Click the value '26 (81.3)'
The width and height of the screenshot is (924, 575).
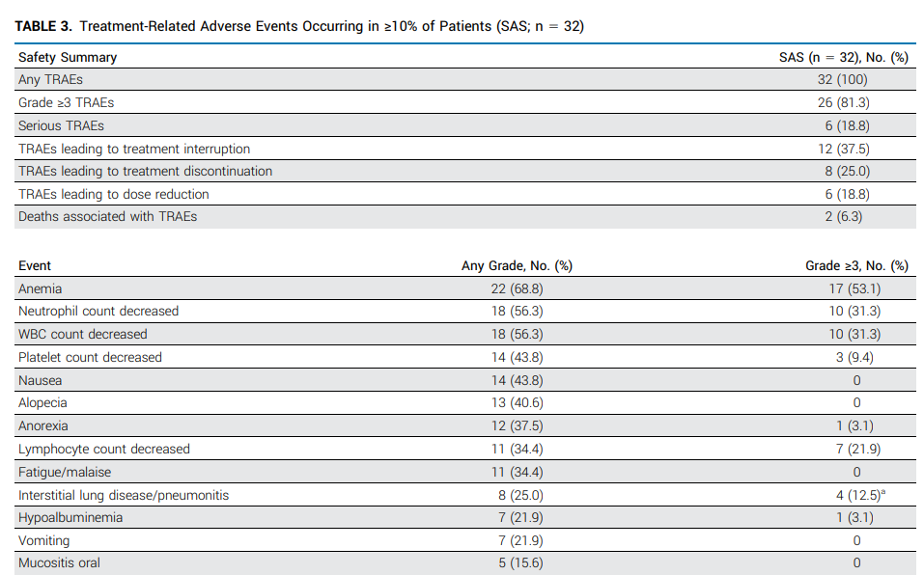coord(843,102)
